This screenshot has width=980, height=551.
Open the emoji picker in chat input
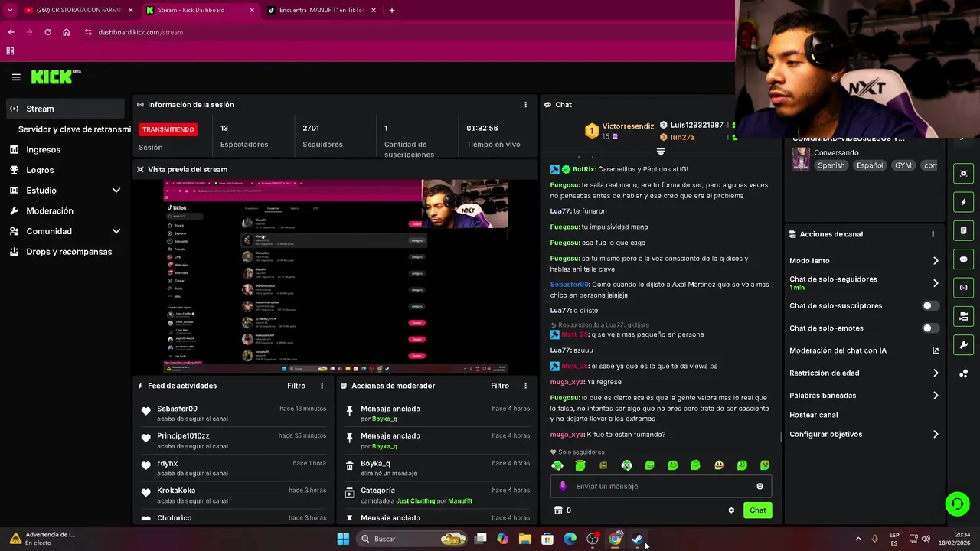[x=759, y=486]
